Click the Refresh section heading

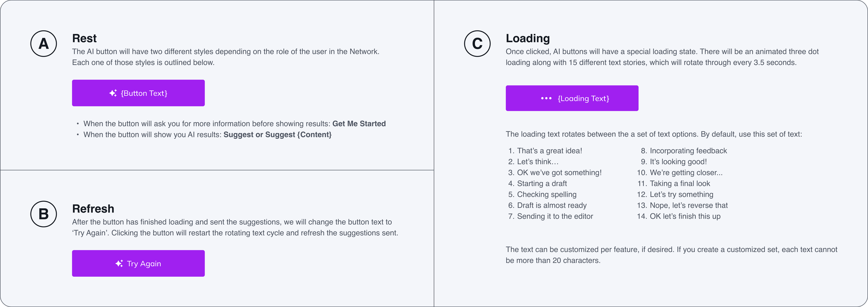pos(93,209)
